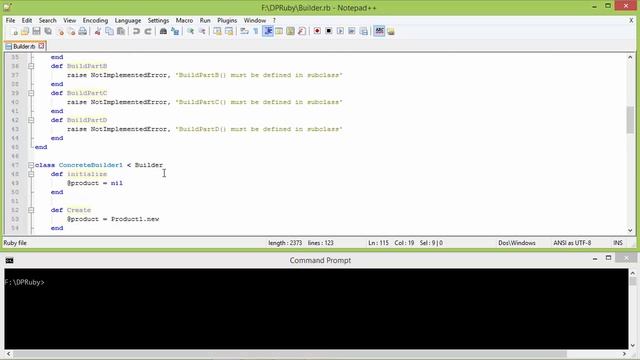Click the Replace toolbar icon

tap(175, 31)
